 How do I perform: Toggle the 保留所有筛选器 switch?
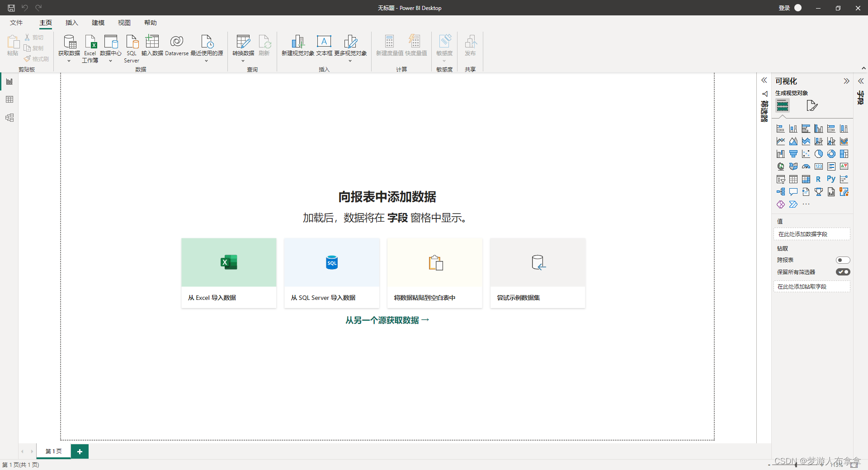[843, 272]
